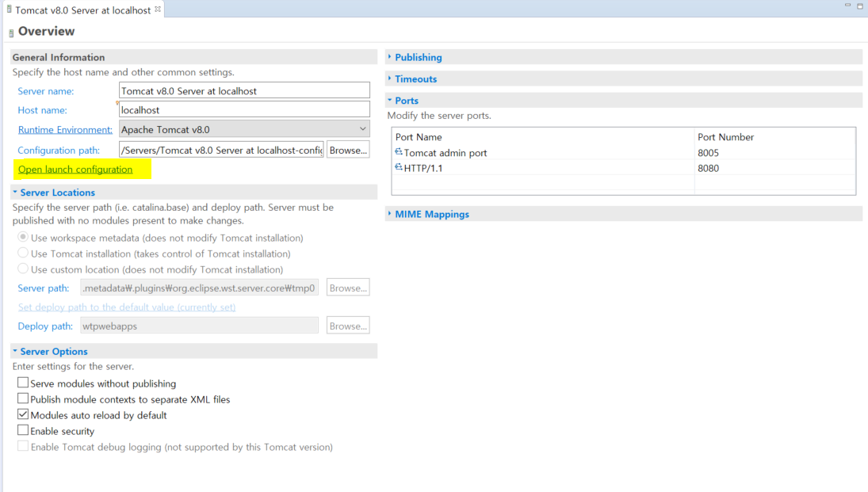Open launch configuration link

coord(75,170)
